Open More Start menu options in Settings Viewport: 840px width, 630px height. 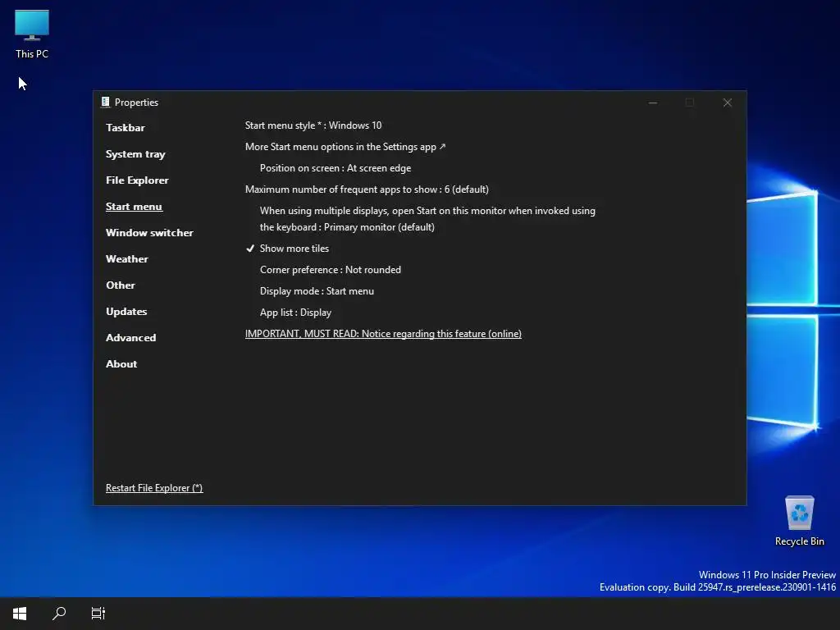345,147
